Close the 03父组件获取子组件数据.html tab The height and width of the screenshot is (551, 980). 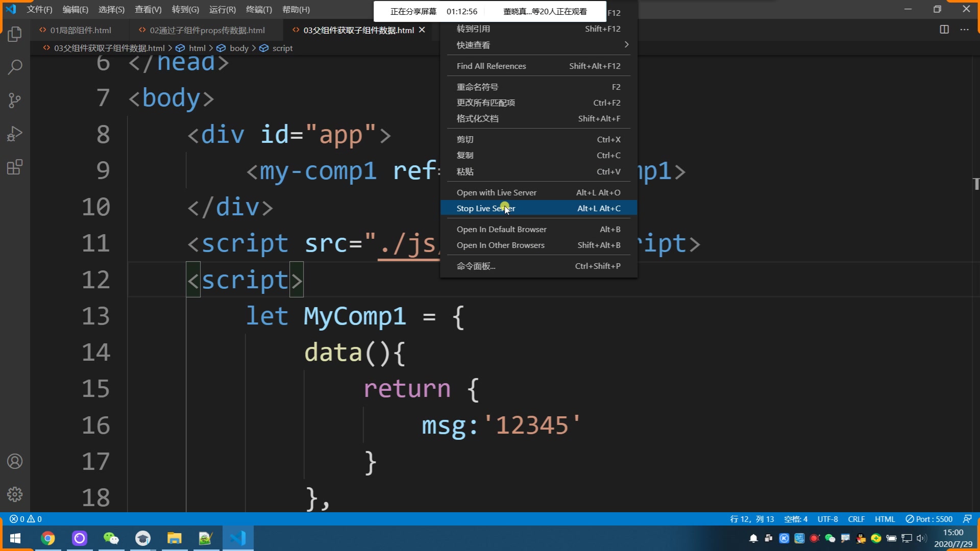422,30
